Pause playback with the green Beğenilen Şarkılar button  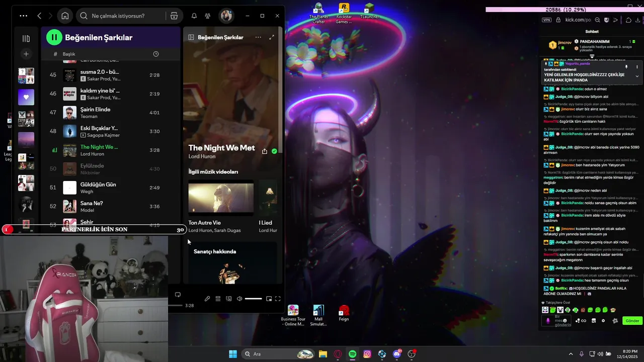[54, 37]
